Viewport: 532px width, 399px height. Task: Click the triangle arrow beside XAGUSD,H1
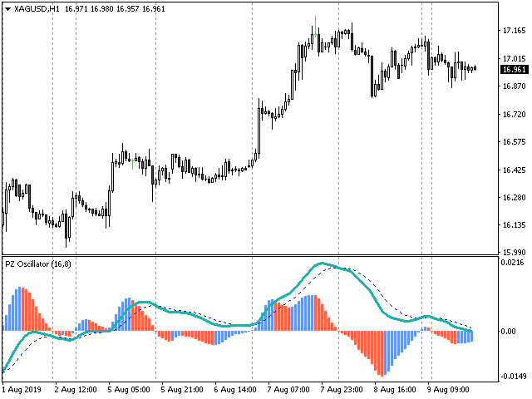pyautogui.click(x=7, y=9)
